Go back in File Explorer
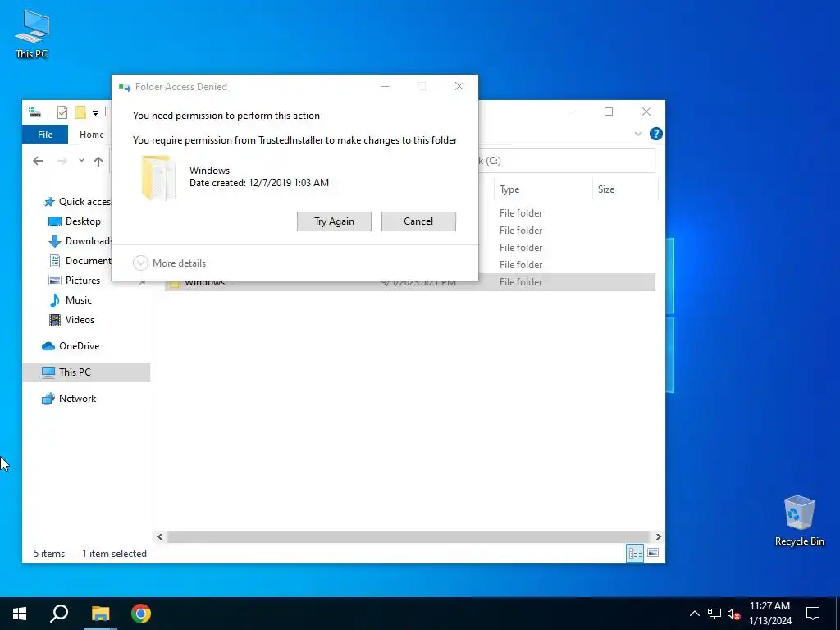 coord(38,161)
